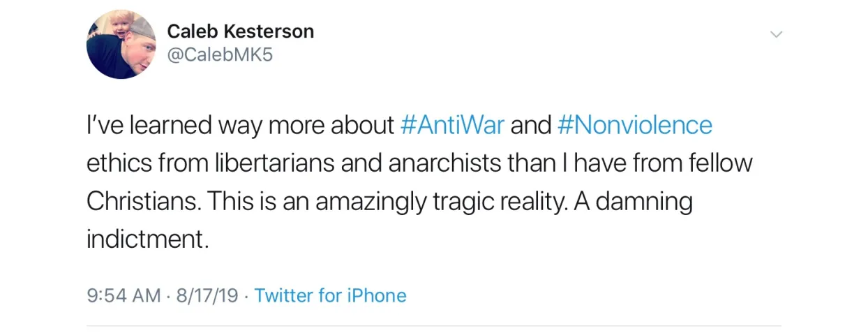Click the 9:54 AM timestamp
This screenshot has width=868, height=333.
click(124, 295)
